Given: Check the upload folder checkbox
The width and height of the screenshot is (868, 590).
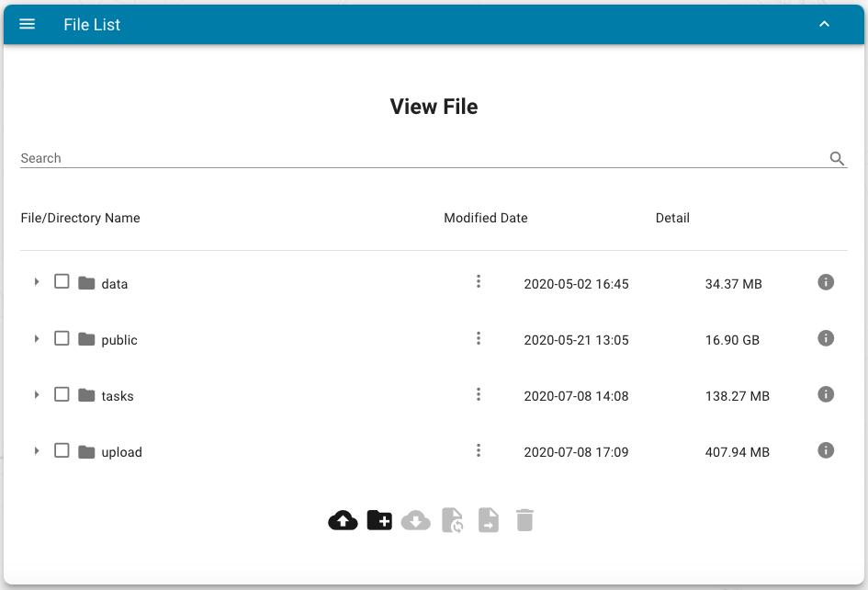Looking at the screenshot, I should pos(62,450).
